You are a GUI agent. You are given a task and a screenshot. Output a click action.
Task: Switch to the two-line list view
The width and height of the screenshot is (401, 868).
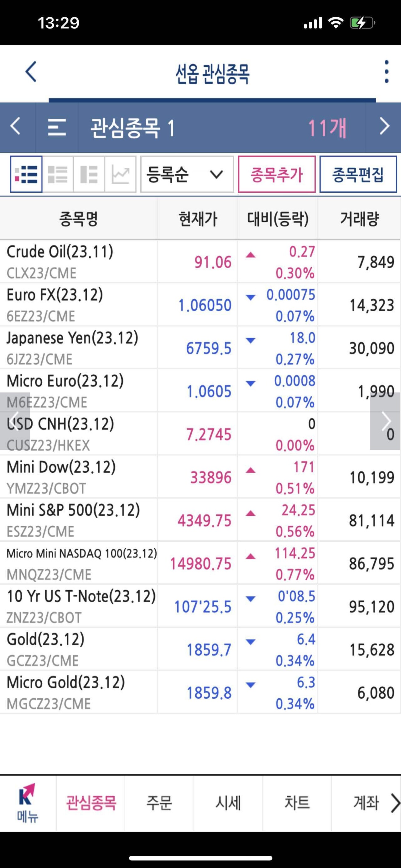coord(58,174)
